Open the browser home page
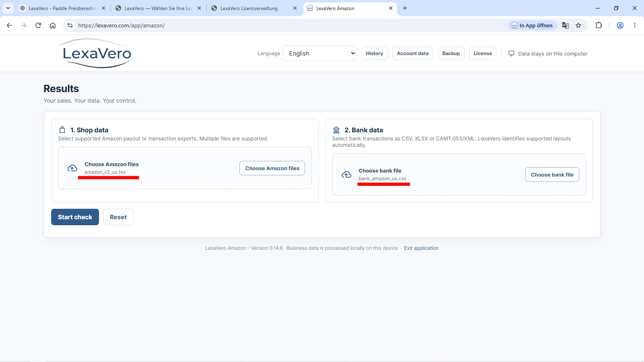The width and height of the screenshot is (644, 362). 53,25
